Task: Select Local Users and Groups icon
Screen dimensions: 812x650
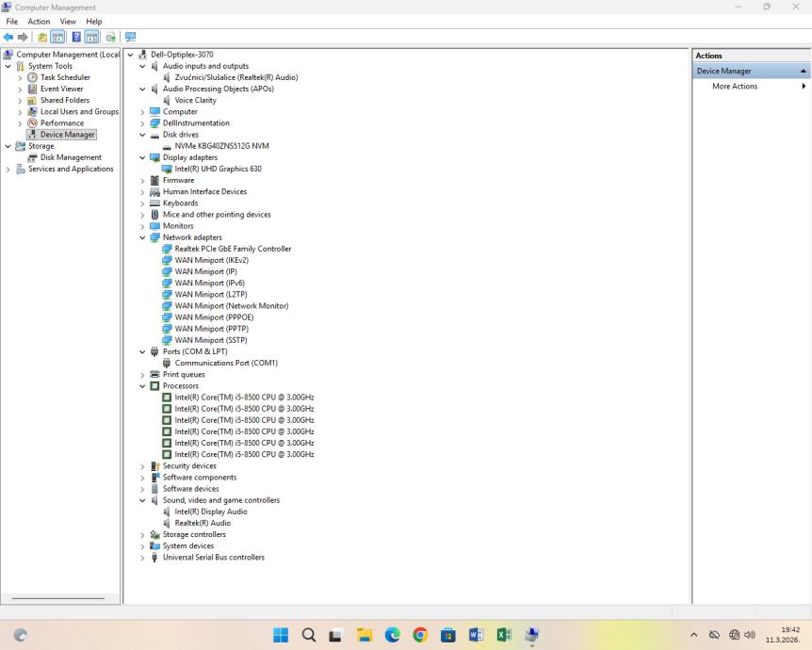Action: pyautogui.click(x=33, y=111)
